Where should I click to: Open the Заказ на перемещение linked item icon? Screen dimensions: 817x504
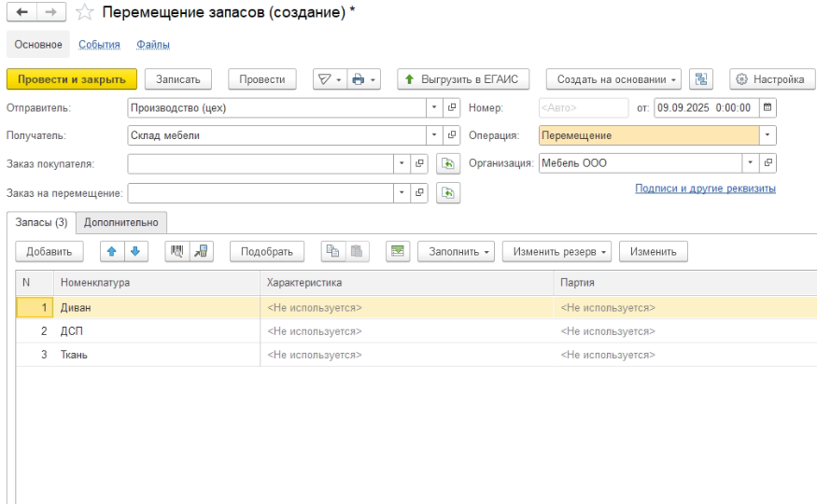(419, 193)
